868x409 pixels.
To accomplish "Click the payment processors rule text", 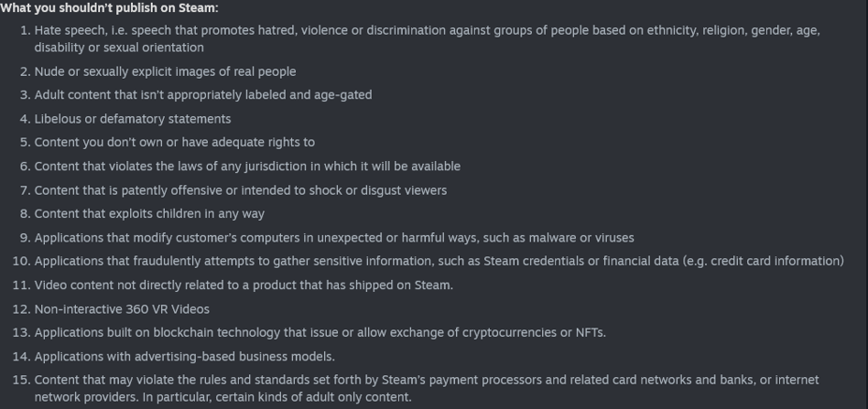I will click(x=427, y=389).
